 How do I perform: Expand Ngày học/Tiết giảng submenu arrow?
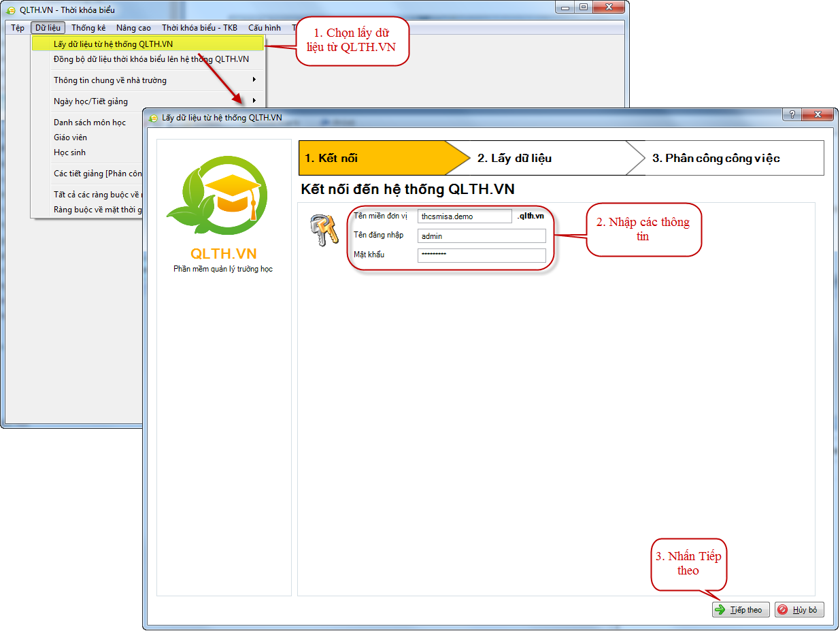click(x=254, y=101)
